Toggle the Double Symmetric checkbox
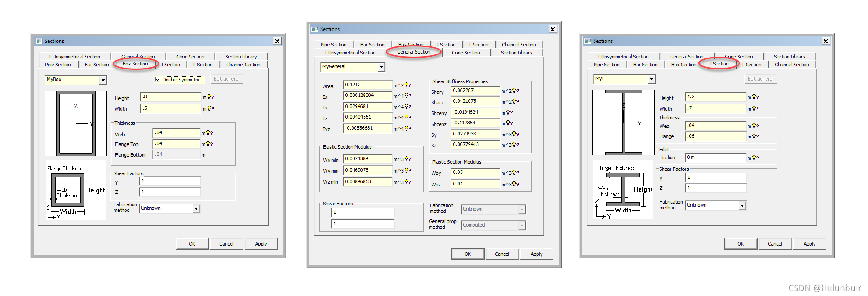 coord(158,79)
